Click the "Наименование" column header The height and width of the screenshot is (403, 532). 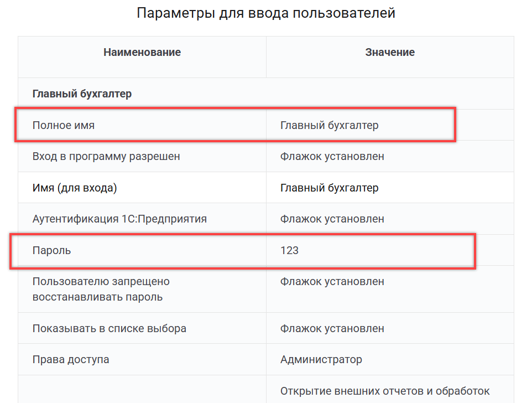pyautogui.click(x=142, y=53)
